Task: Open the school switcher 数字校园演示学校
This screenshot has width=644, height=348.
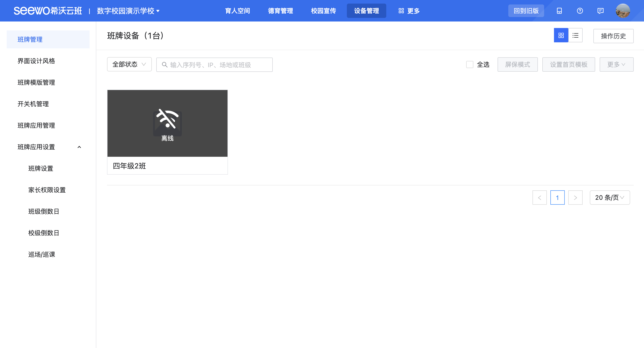Action: [x=128, y=11]
